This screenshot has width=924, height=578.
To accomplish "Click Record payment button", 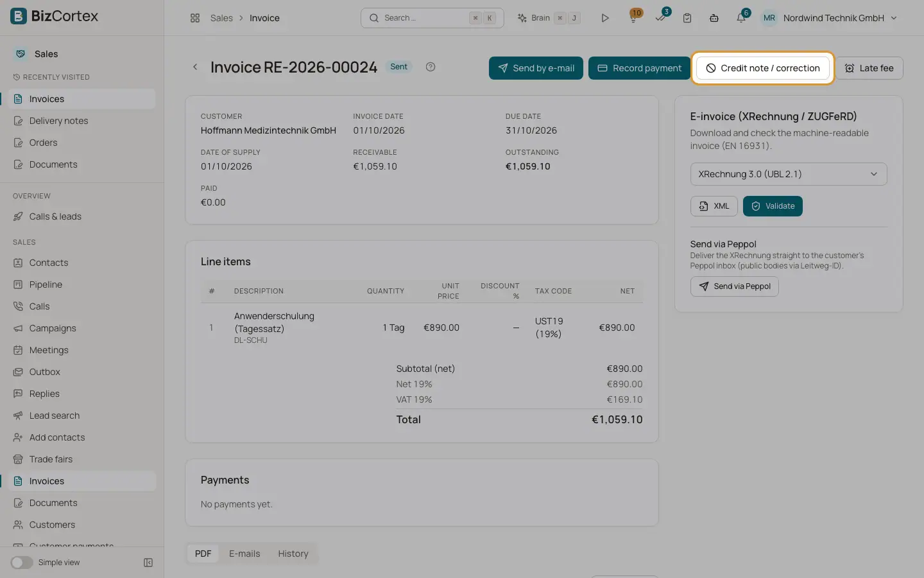I will coord(639,68).
